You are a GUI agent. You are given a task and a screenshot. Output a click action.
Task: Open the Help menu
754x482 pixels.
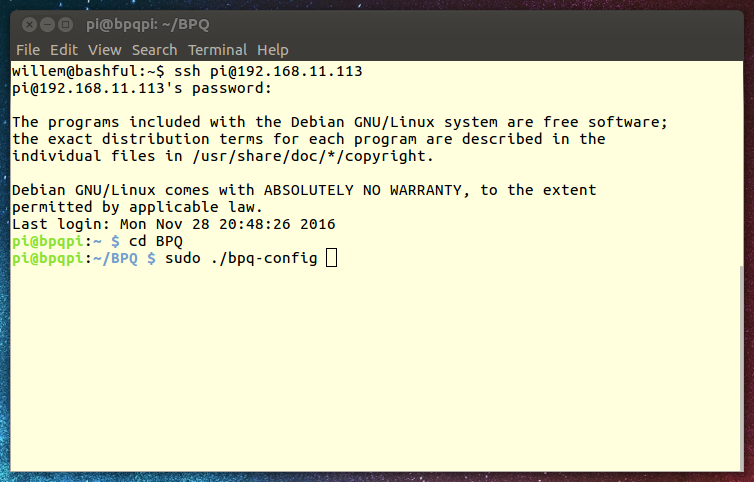tap(273, 50)
